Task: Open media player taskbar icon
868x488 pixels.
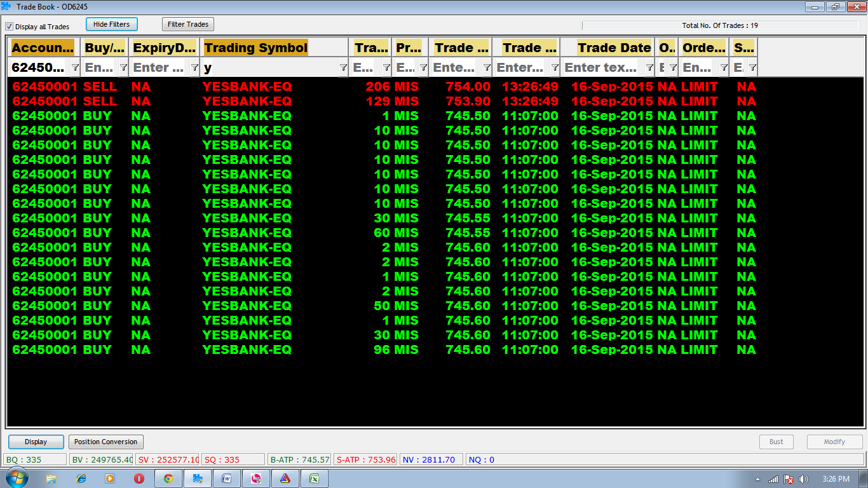Action: click(x=110, y=478)
